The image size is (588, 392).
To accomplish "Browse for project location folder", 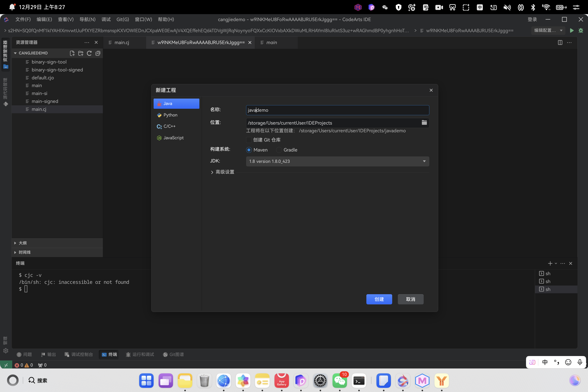I will pos(424,122).
